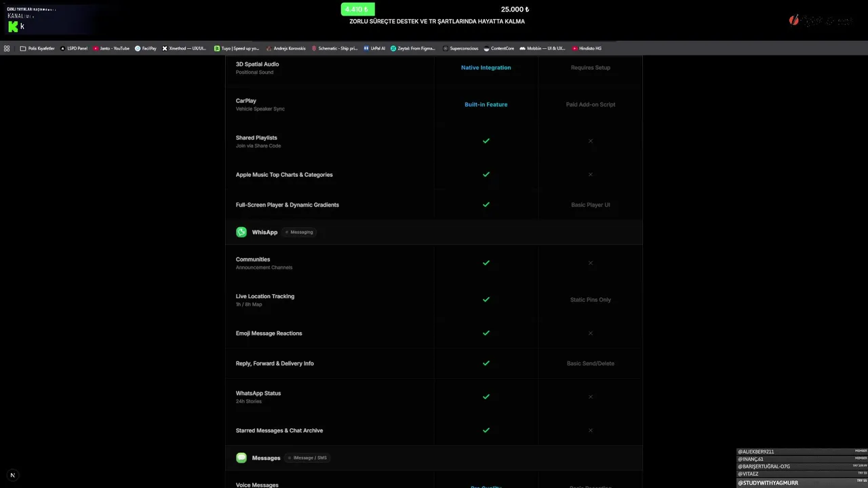
Task: Click the @STUDYWITHYAGMURR entry in the donor list
Action: coord(768,483)
